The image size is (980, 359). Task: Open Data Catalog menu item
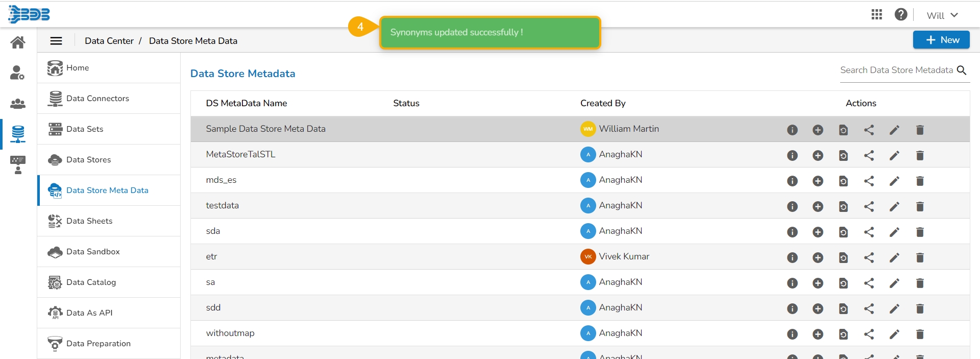(91, 282)
